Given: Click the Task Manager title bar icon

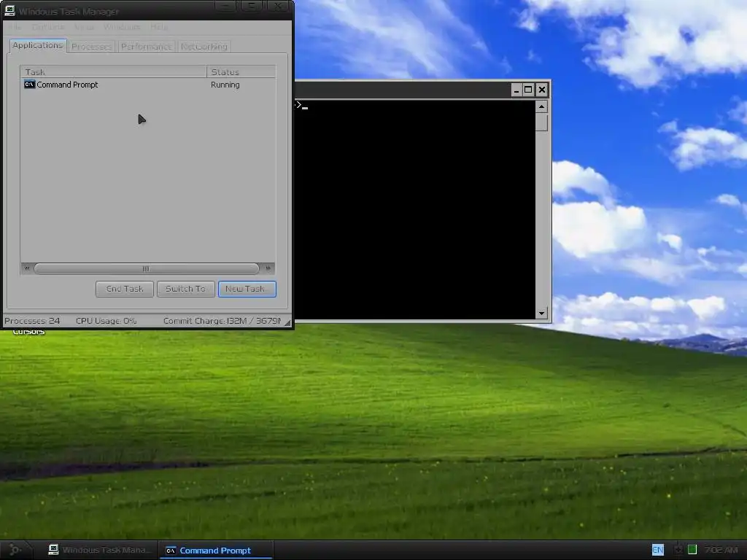Looking at the screenshot, I should (x=9, y=10).
